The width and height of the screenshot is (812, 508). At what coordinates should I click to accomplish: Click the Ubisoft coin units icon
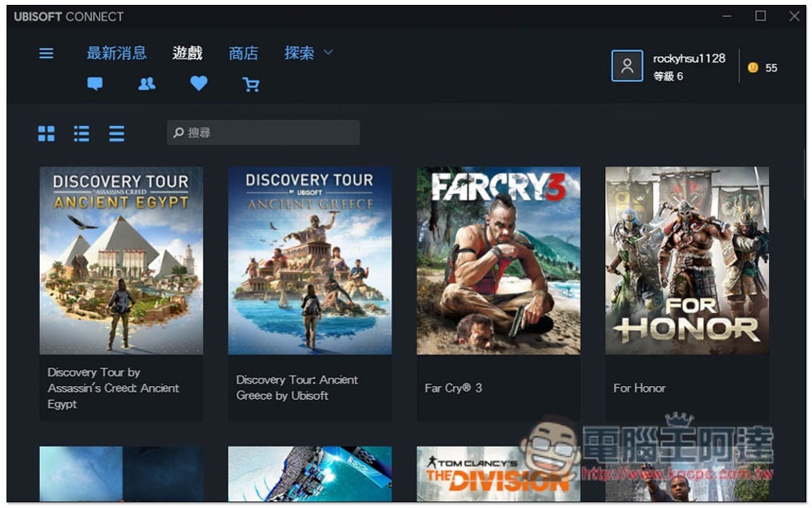753,67
